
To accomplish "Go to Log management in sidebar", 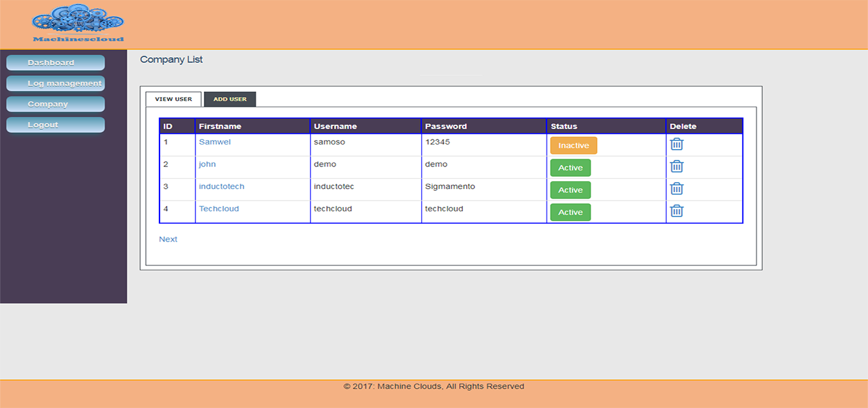I will (55, 84).
